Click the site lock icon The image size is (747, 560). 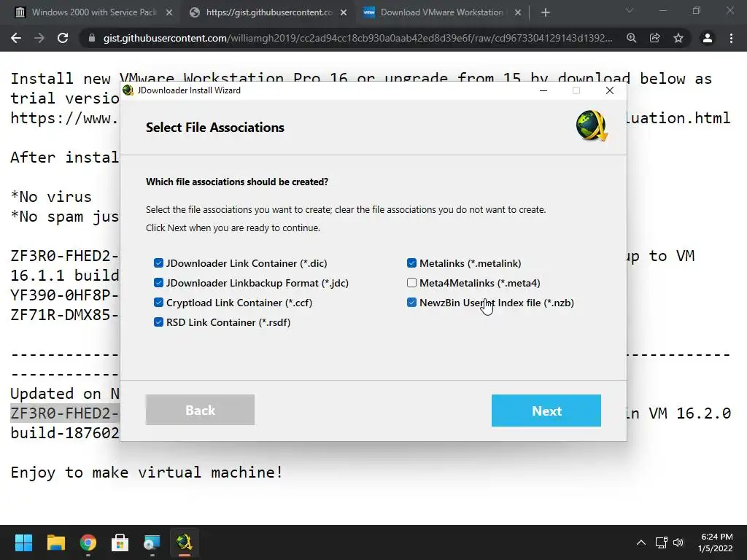pyautogui.click(x=92, y=38)
